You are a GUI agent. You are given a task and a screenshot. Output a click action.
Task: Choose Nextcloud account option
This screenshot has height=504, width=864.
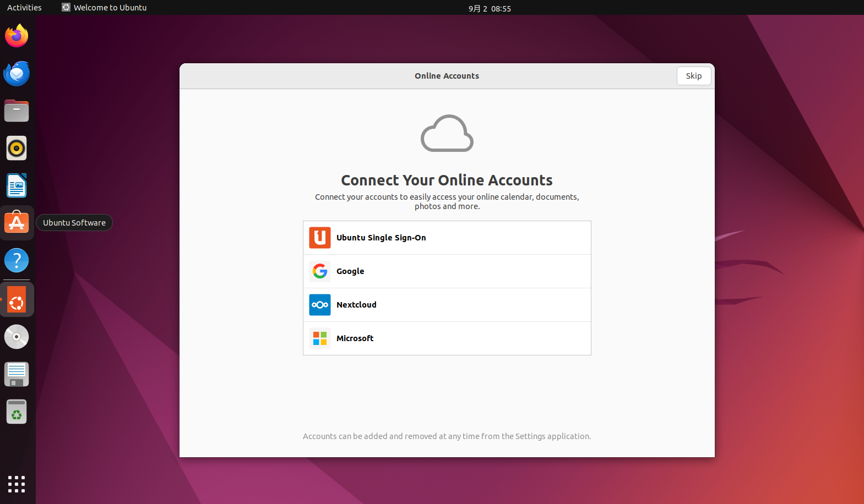[x=447, y=305]
